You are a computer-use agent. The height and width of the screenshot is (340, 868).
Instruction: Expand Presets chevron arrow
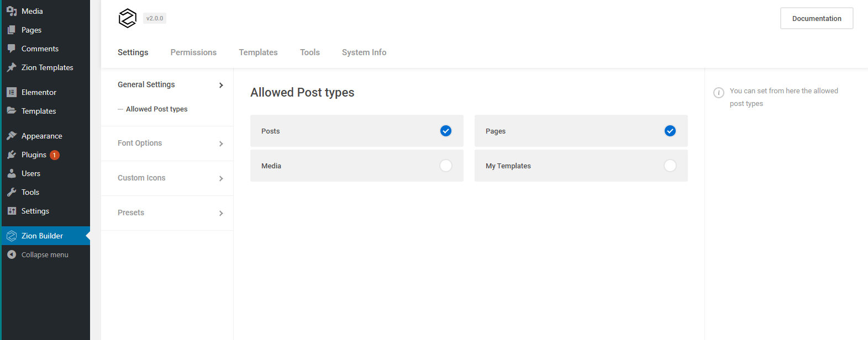coord(221,213)
